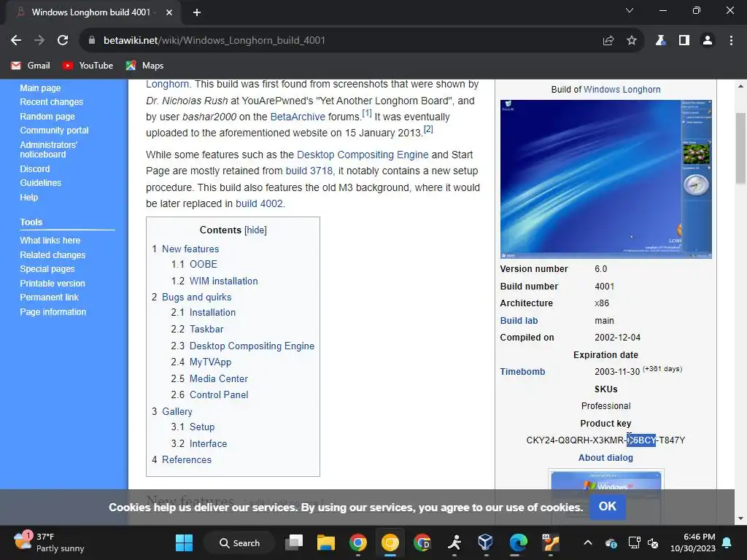
Task: Show hidden system tray icons
Action: (588, 542)
